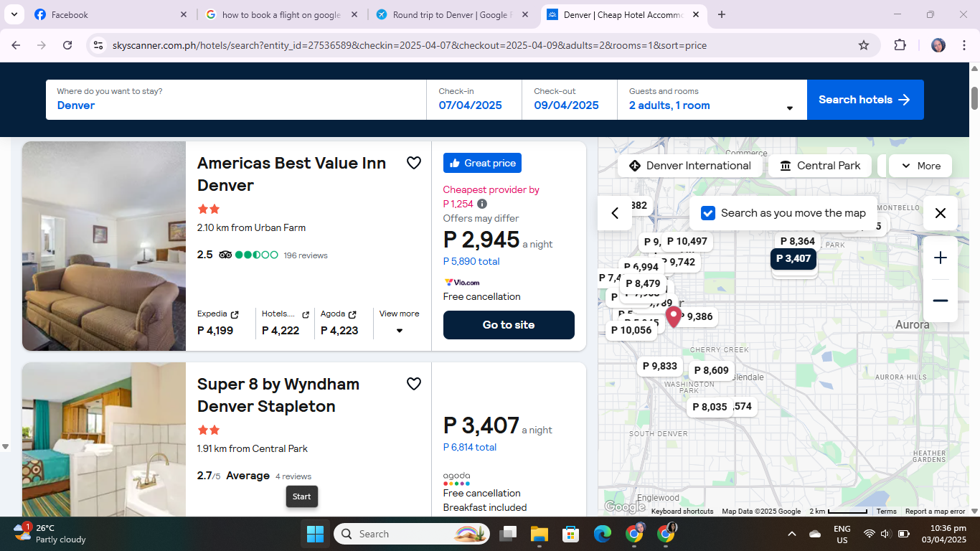
Task: Go back to previous page
Action: pos(16,45)
